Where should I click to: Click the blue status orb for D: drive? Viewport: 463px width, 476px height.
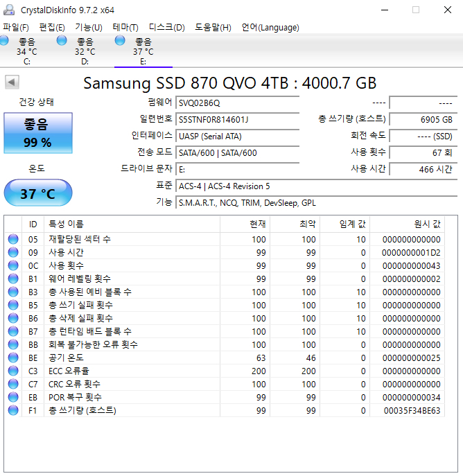[62, 40]
